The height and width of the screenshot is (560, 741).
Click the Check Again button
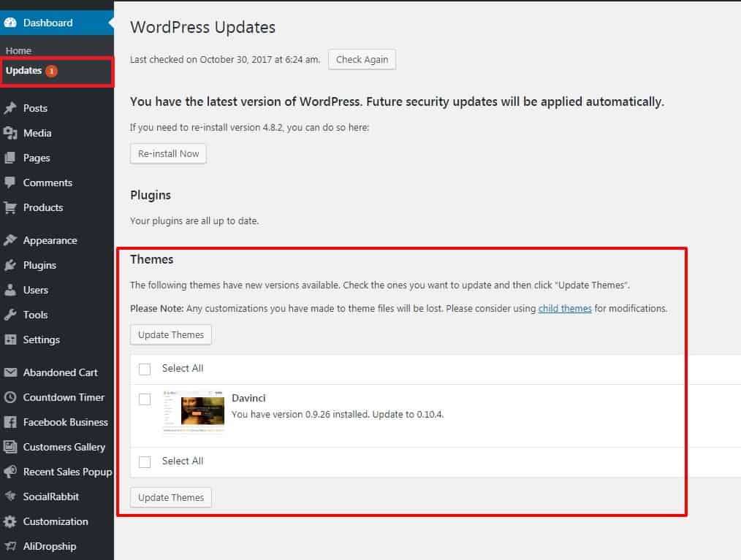[x=362, y=59]
